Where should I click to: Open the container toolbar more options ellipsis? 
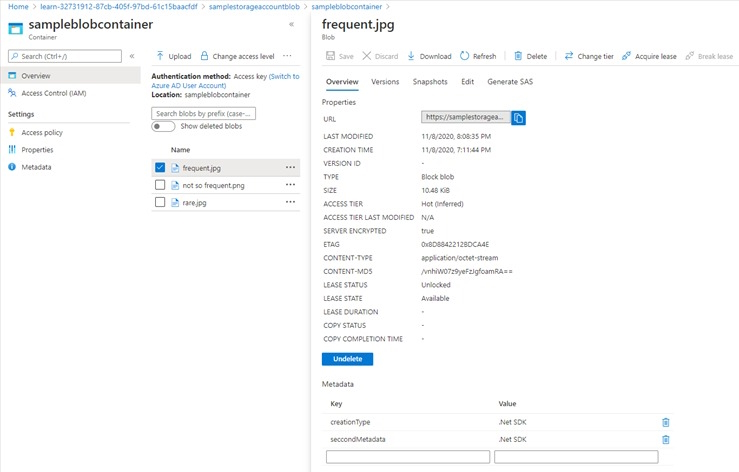point(287,56)
